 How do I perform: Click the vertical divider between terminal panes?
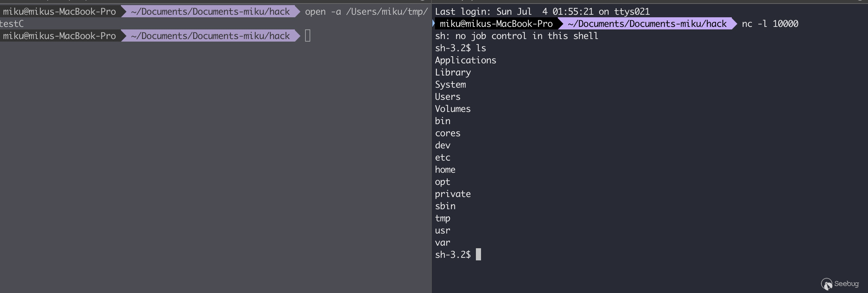(432, 146)
